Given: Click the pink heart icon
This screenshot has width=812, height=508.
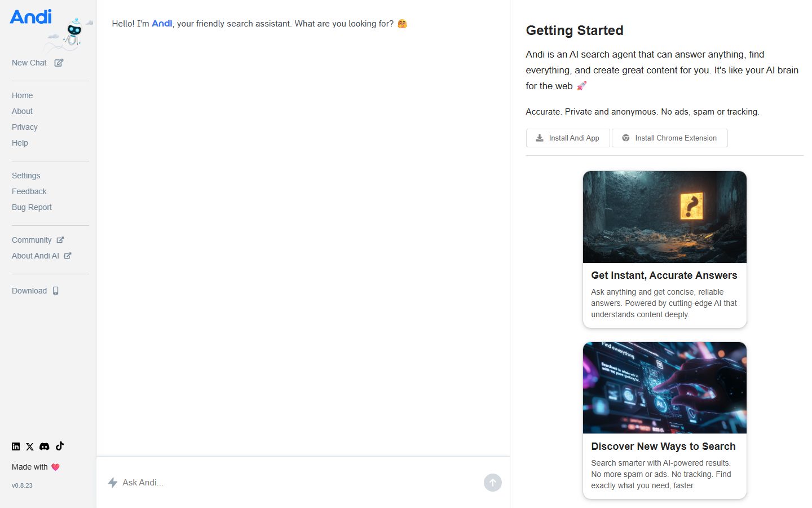Looking at the screenshot, I should (55, 467).
